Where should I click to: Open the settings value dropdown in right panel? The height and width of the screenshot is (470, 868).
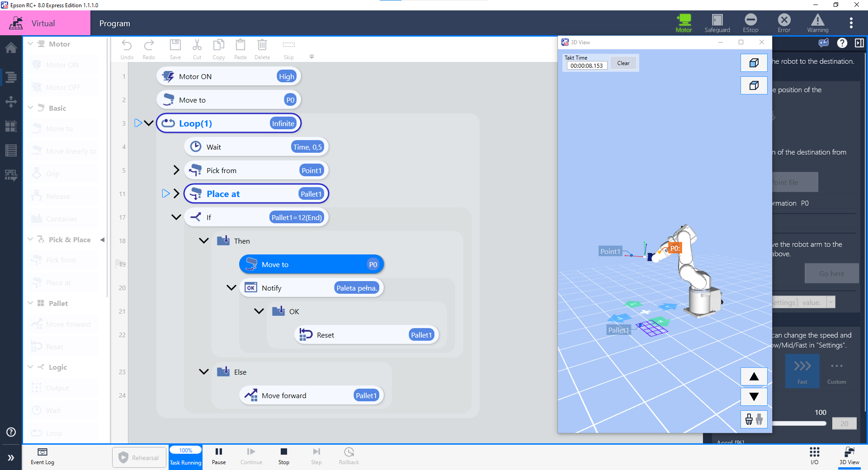click(830, 302)
